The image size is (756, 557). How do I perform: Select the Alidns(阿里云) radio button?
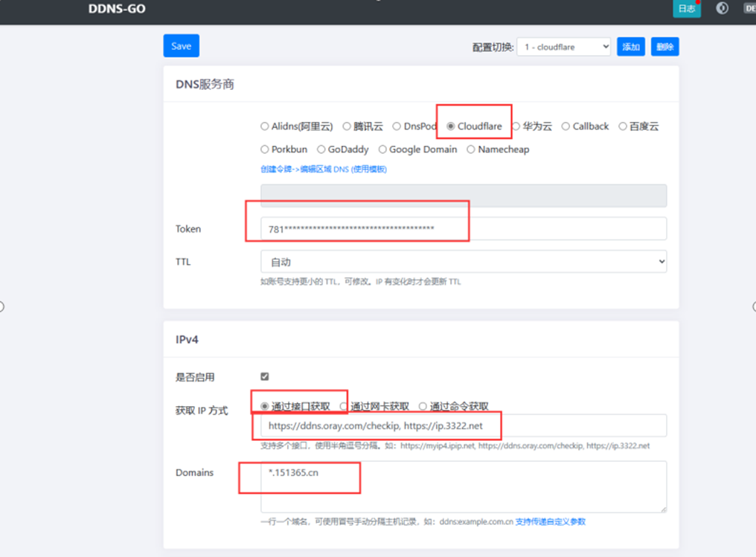click(265, 126)
